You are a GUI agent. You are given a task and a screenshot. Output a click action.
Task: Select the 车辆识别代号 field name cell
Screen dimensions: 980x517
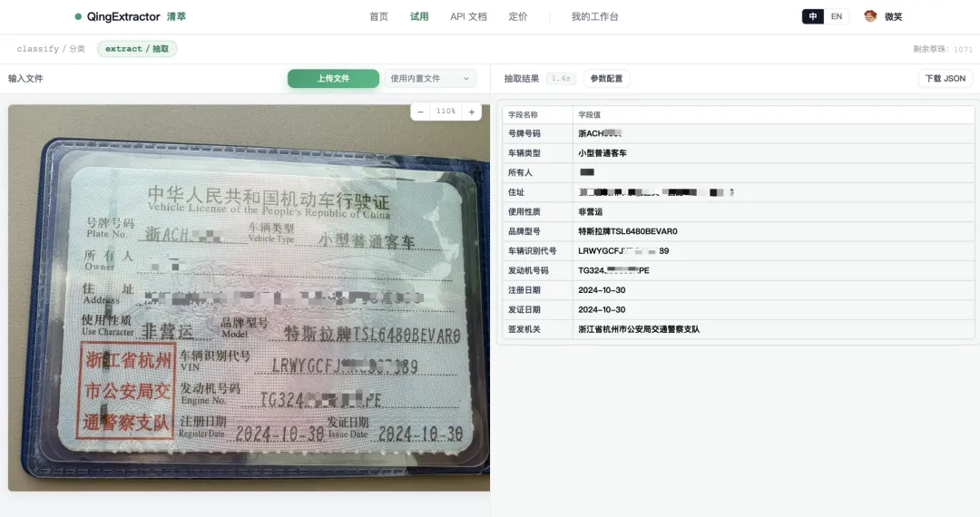pos(537,251)
